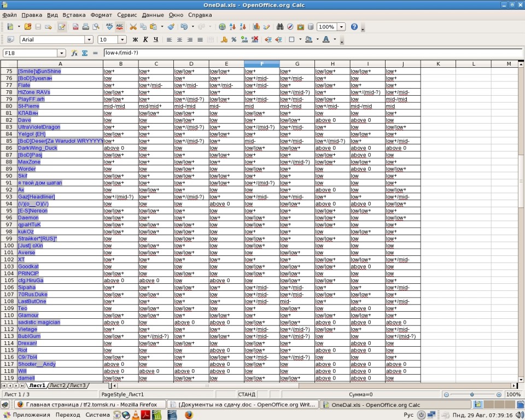The width and height of the screenshot is (525, 420).
Task: Open the Gallery icon
Action: tap(301, 27)
